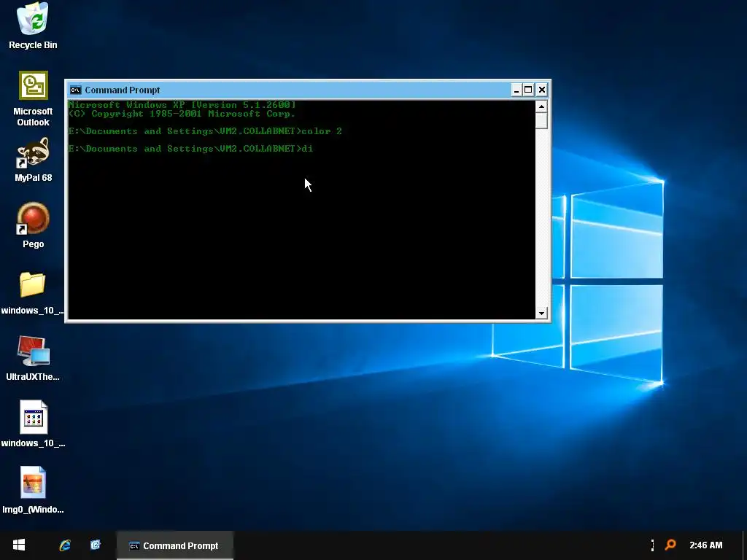Screen dimensions: 747x560
Task: Click the 2:46 AM clock
Action: (x=705, y=545)
